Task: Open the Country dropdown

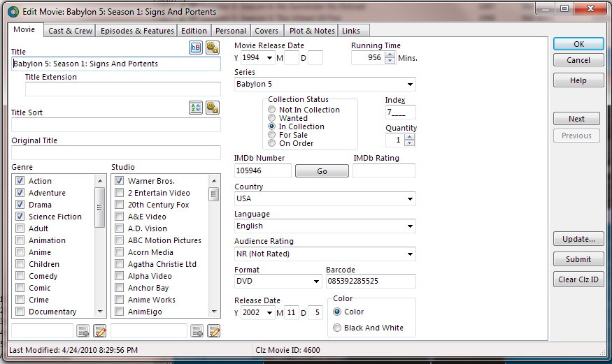Action: pos(410,198)
